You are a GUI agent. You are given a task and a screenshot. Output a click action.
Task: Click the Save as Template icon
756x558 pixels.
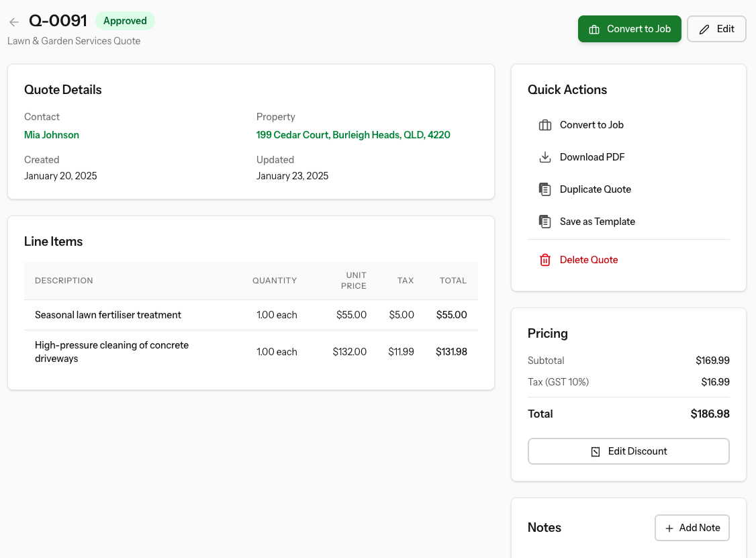pos(545,222)
